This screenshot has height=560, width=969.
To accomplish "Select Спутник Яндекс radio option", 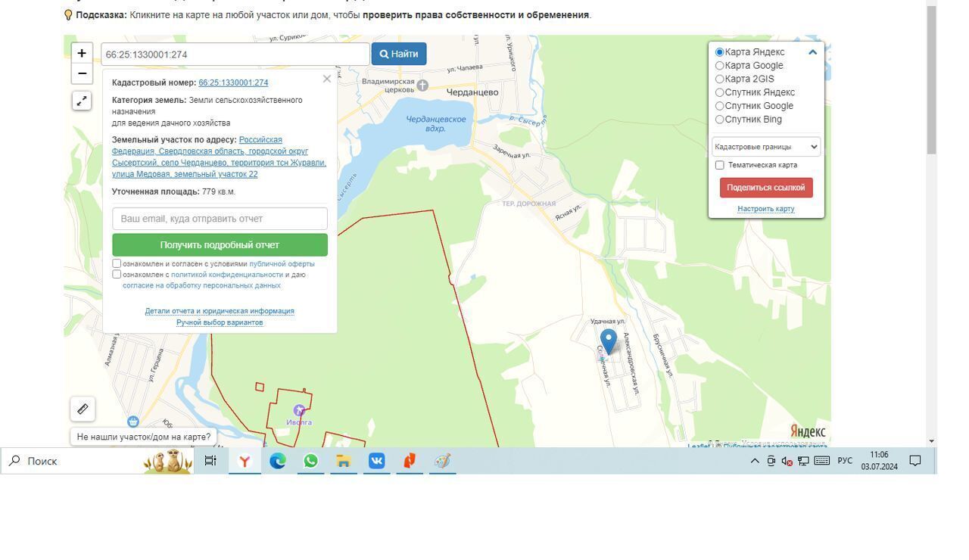I will point(720,92).
